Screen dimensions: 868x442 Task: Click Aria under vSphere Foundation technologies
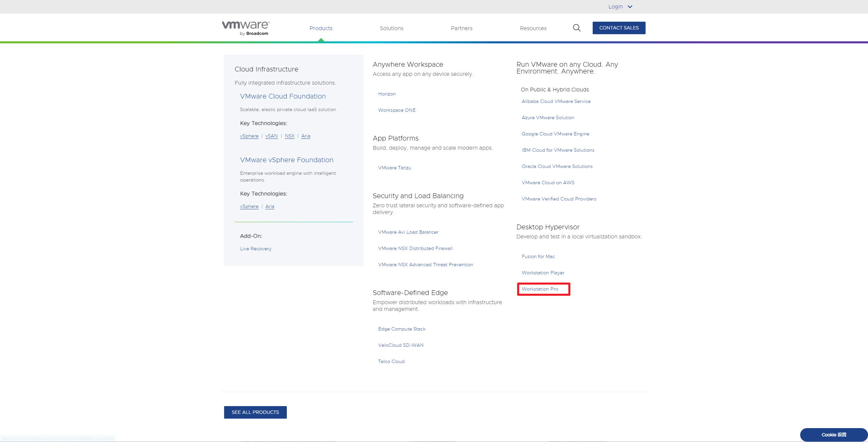pos(270,206)
